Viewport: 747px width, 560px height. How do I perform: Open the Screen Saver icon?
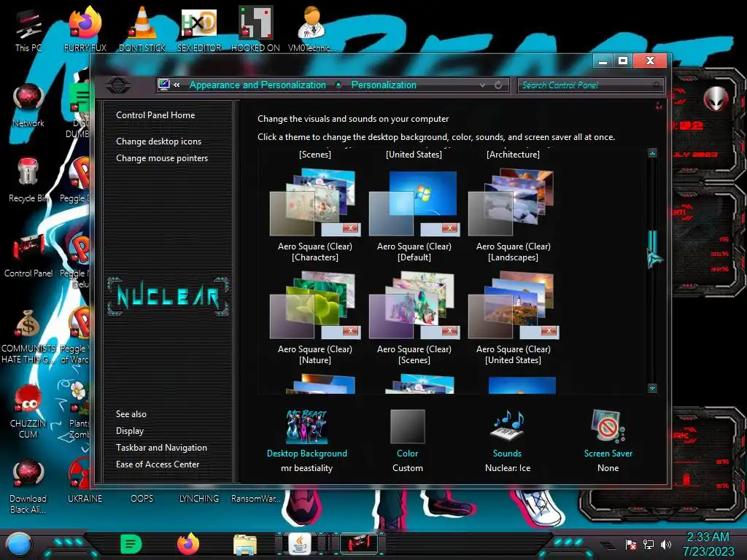tap(608, 426)
